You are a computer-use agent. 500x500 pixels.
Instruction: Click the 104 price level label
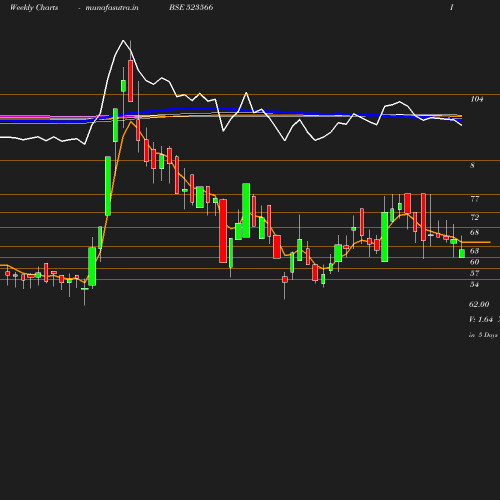click(x=477, y=99)
